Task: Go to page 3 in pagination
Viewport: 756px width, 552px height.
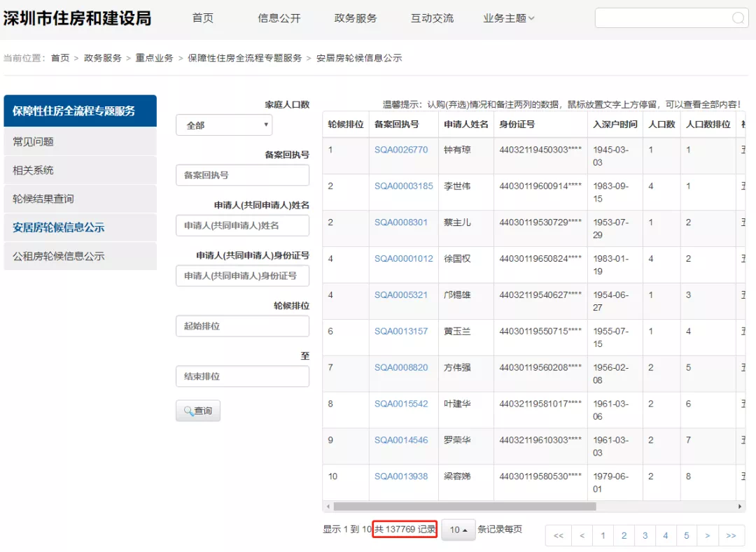Action: (645, 536)
